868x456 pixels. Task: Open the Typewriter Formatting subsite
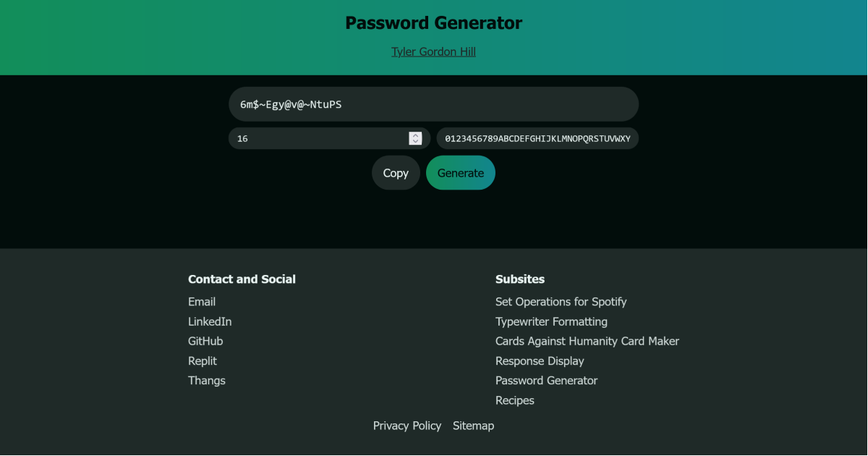pos(551,321)
